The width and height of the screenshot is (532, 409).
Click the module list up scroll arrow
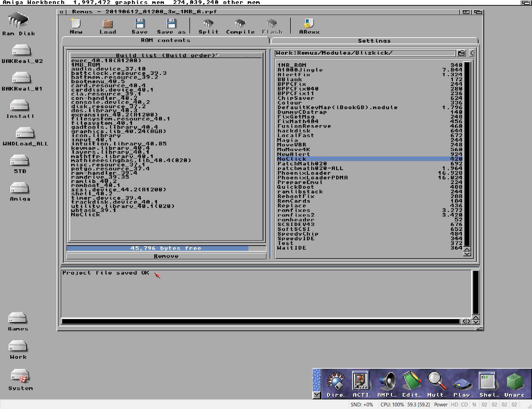tap(467, 249)
